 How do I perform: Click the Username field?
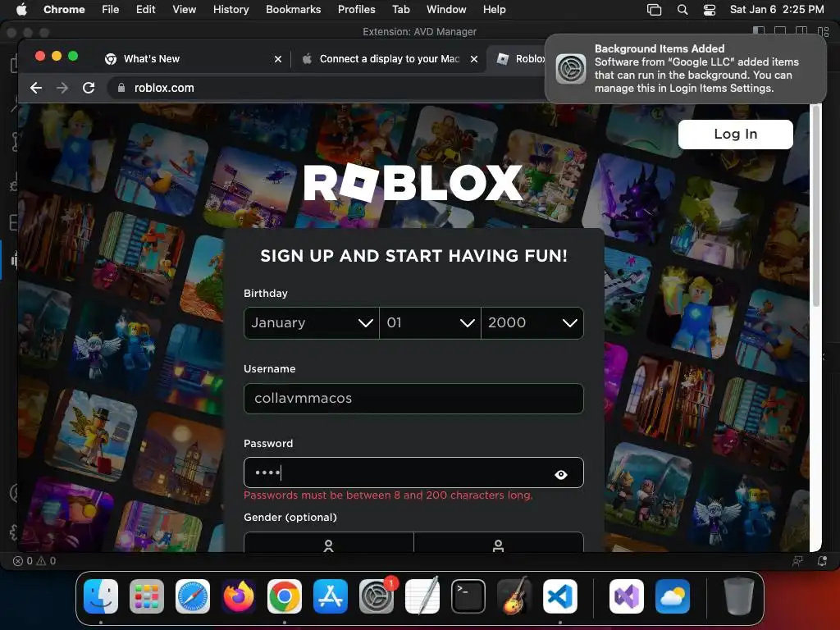pos(413,399)
